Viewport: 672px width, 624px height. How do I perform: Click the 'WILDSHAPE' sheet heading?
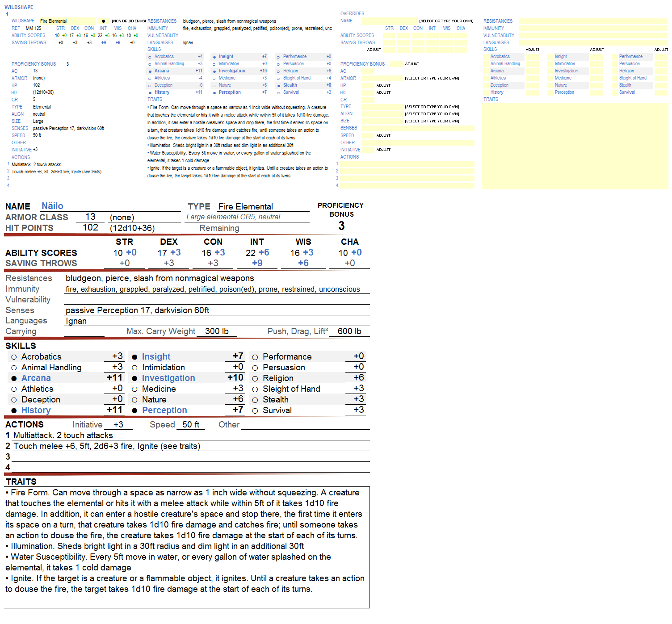click(x=19, y=7)
